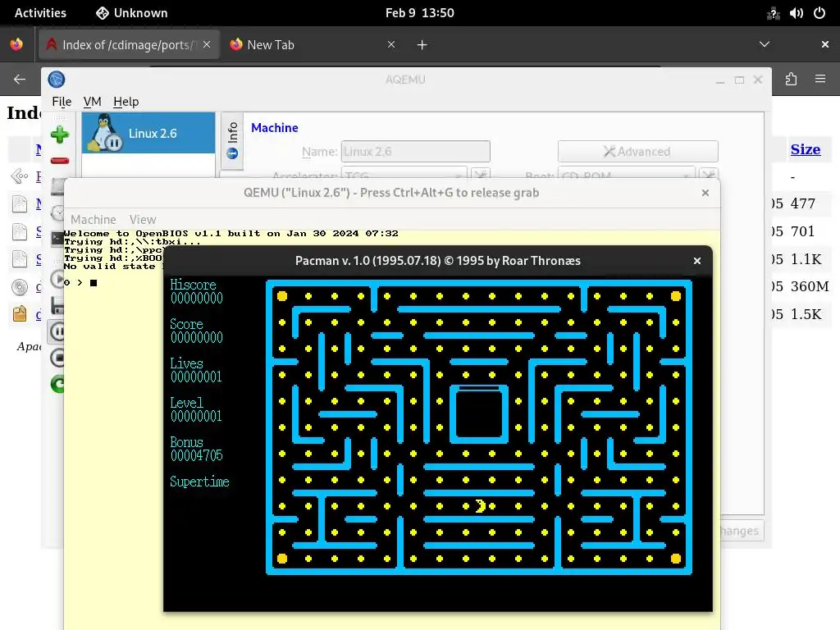Open the clock showing Feb 9 13:50
The width and height of the screenshot is (840, 630).
pyautogui.click(x=419, y=13)
